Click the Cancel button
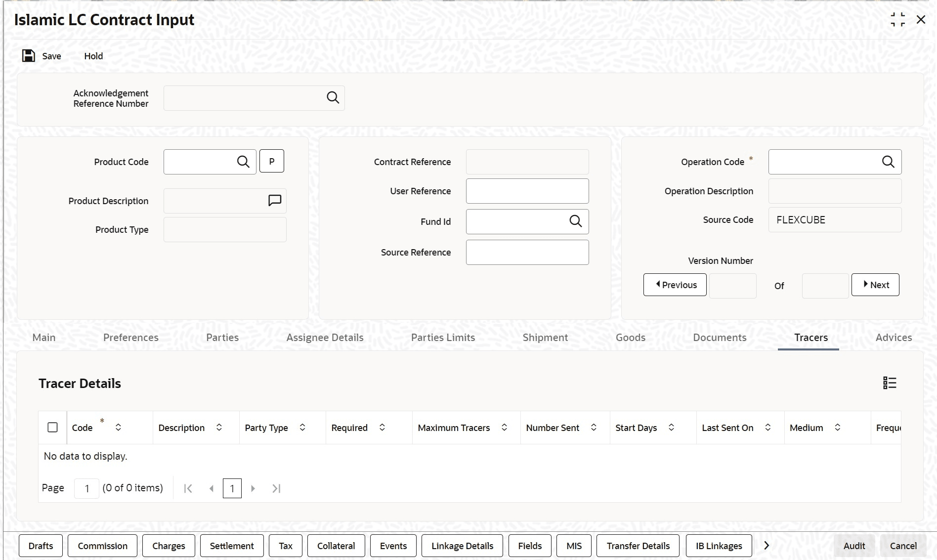This screenshot has height=560, width=937. 903,546
